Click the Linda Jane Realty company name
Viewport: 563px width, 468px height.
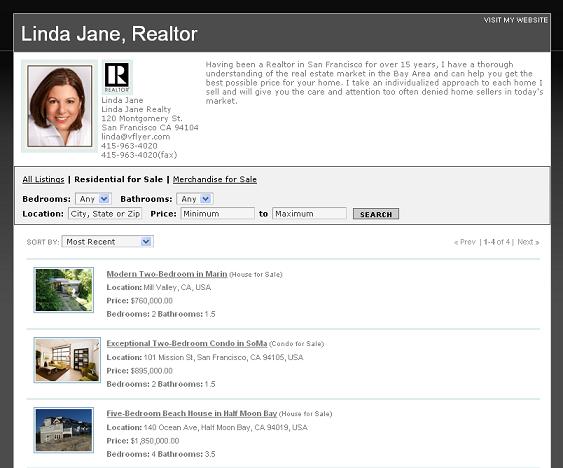[x=136, y=109]
